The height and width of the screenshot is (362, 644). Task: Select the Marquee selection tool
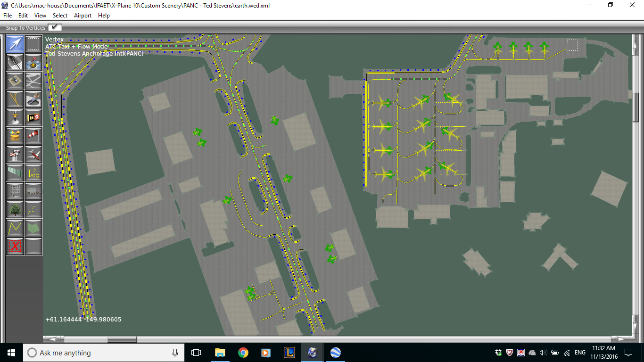pos(33,44)
